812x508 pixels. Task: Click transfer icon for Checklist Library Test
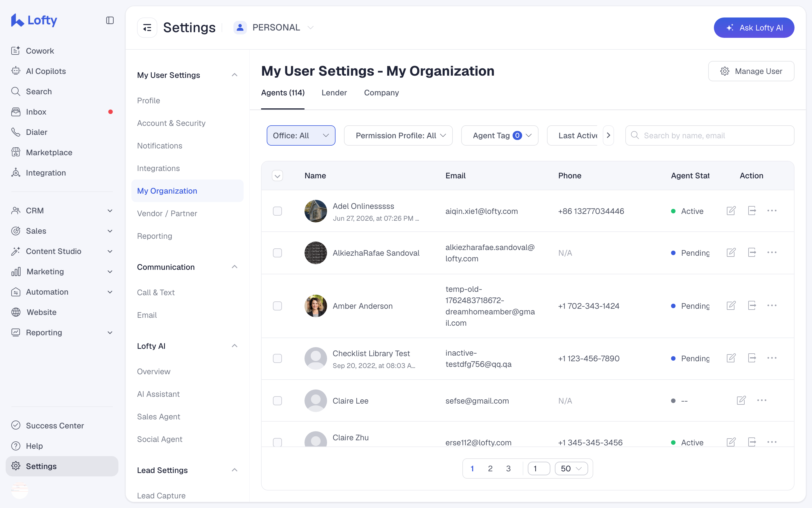pyautogui.click(x=752, y=358)
